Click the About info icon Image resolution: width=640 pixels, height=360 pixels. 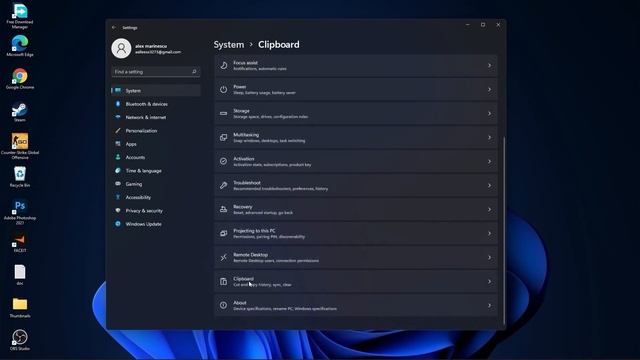click(223, 305)
